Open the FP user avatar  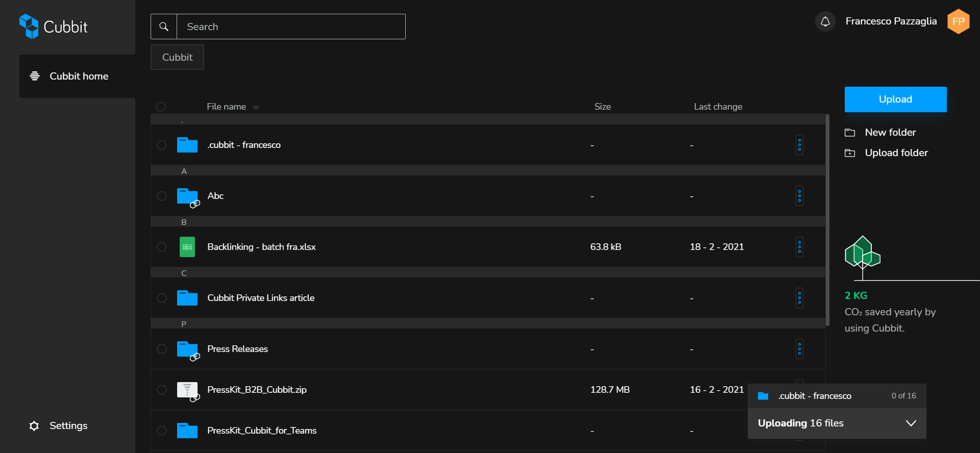(958, 21)
